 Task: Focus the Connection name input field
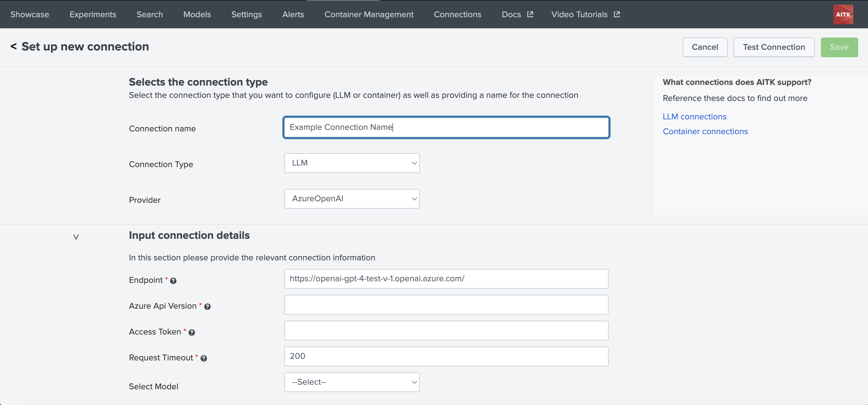tap(446, 127)
